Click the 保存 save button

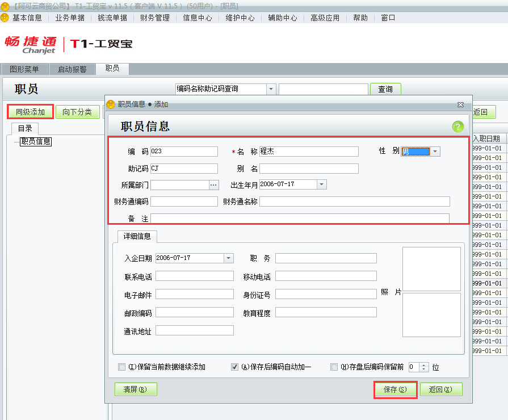tap(395, 389)
